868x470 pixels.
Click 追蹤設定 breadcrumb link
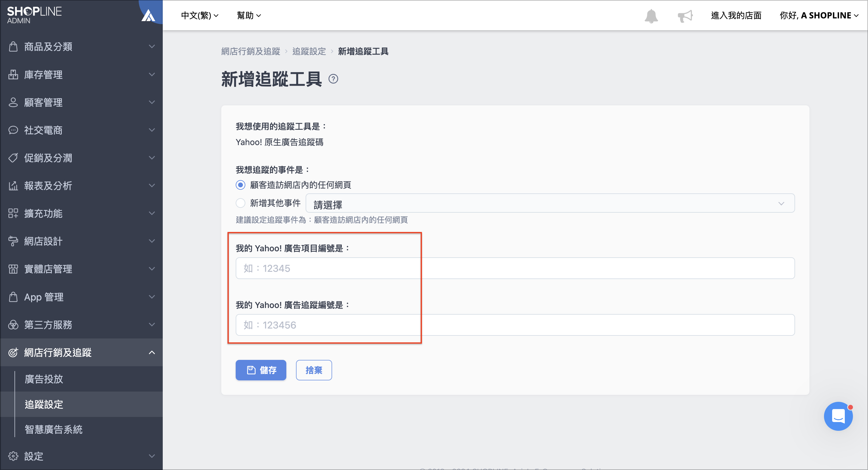tap(309, 51)
